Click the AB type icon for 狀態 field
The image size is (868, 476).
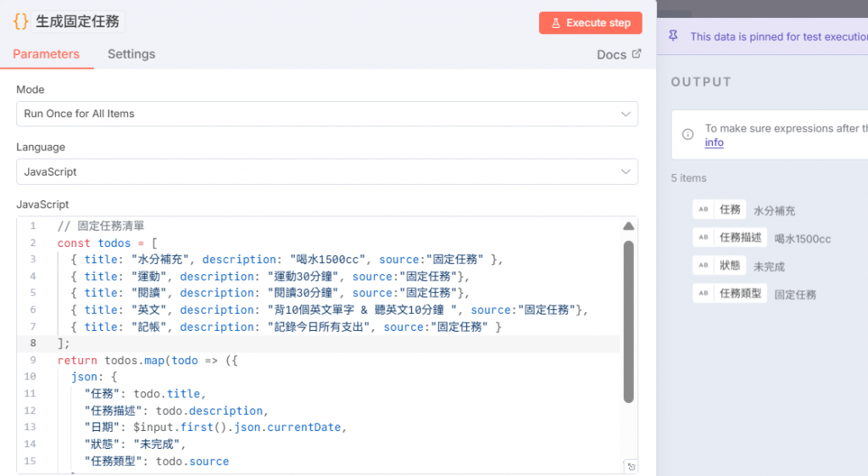point(703,265)
